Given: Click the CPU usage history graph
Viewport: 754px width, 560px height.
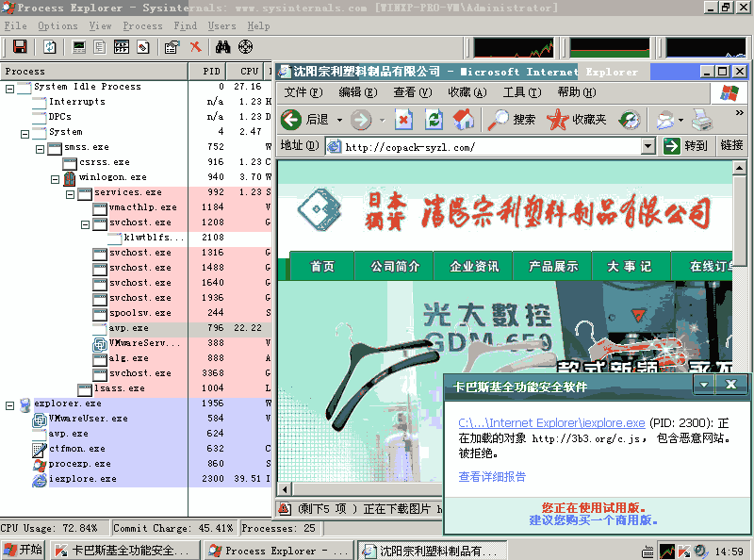Looking at the screenshot, I should (x=514, y=48).
